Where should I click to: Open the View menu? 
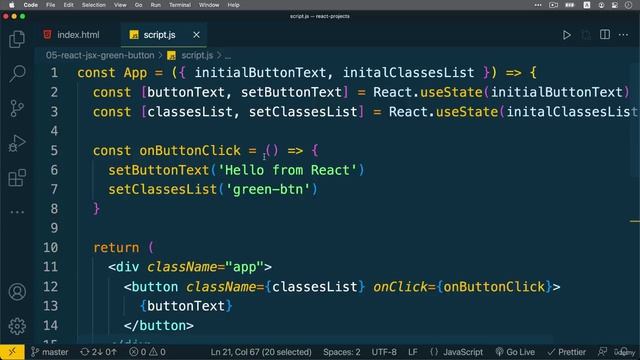tap(120, 5)
